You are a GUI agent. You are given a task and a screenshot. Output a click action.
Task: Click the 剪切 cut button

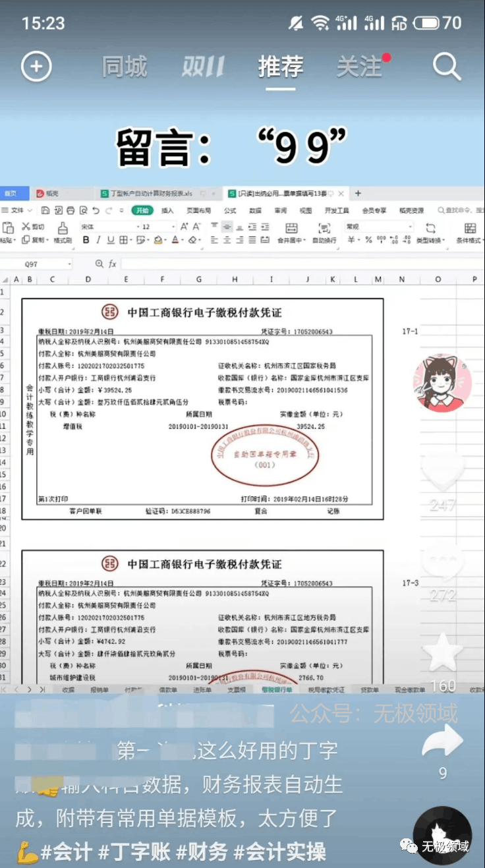pos(34,227)
